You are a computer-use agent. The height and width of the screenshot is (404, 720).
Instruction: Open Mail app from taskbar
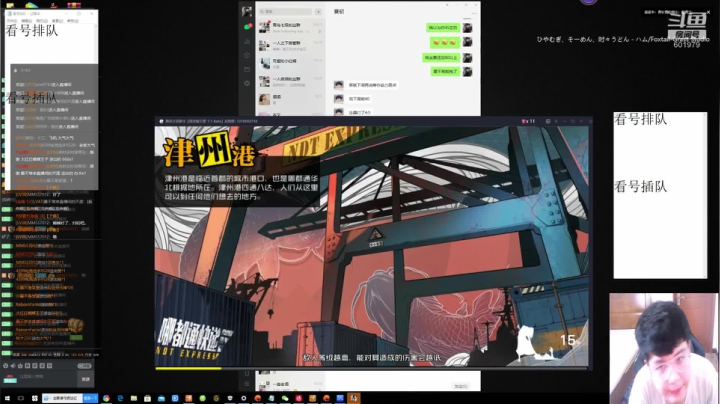pos(161,398)
